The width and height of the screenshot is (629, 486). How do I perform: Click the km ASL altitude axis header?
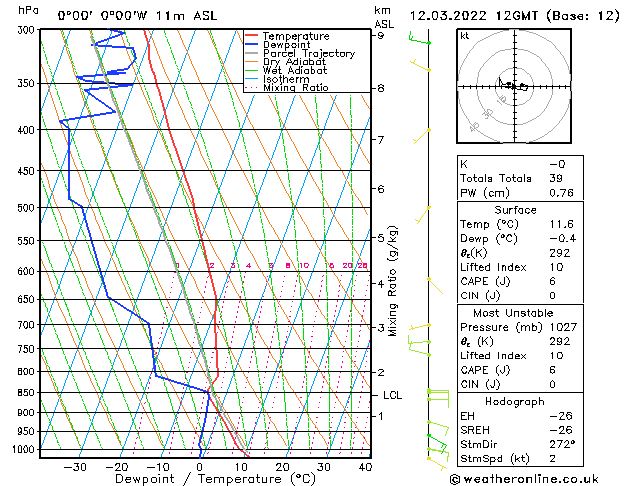tap(384, 18)
